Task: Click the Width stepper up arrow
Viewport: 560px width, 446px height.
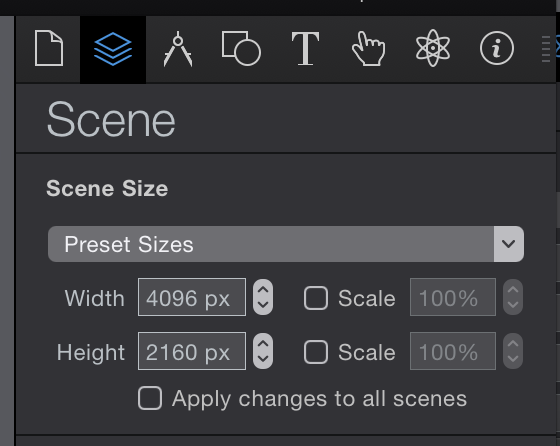Action: 263,290
